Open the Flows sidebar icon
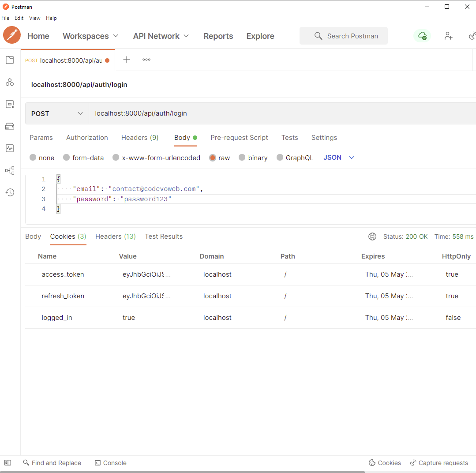The height and width of the screenshot is (473, 476). [x=10, y=170]
